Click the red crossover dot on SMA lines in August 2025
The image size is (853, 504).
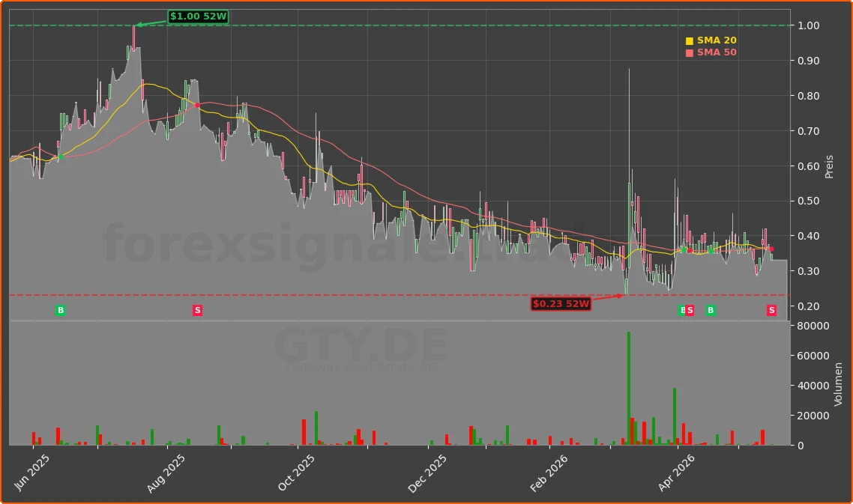click(x=197, y=105)
